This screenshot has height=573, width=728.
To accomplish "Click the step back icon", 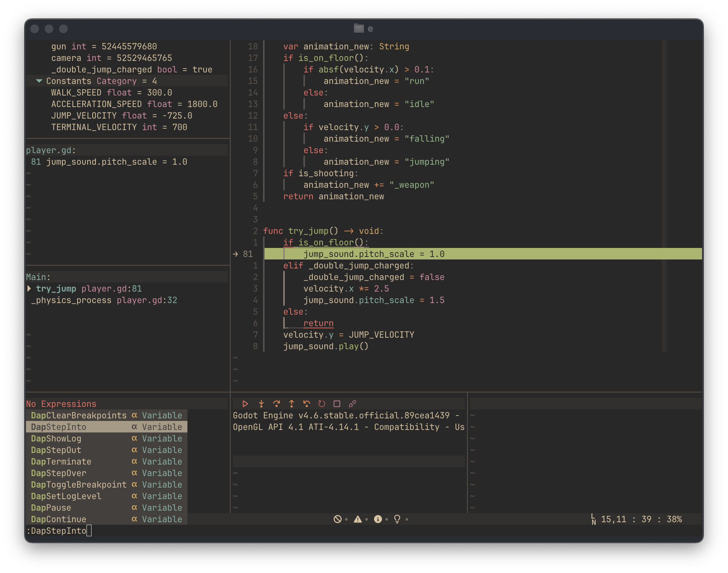I will [307, 404].
